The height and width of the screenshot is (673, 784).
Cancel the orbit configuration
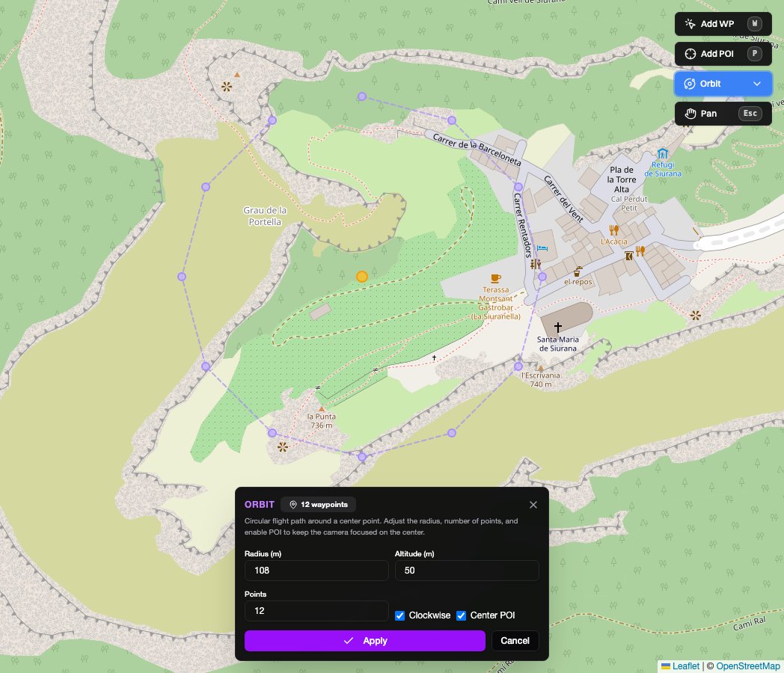[x=515, y=641]
